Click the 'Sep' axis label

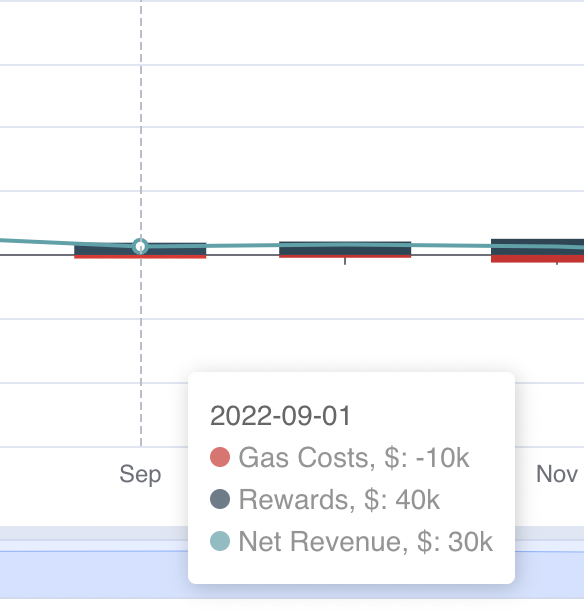click(140, 475)
